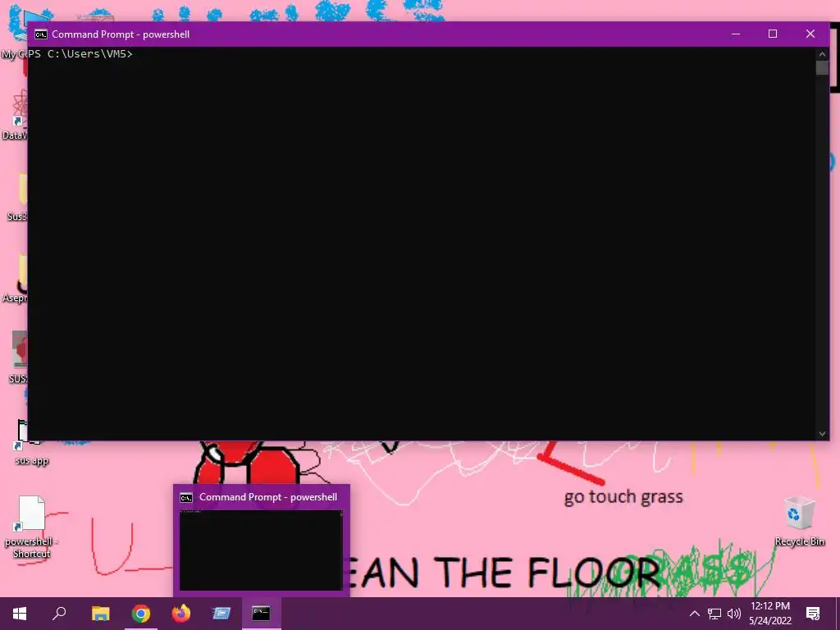Open taskbar search magnifier
This screenshot has height=630, width=840.
(x=59, y=614)
